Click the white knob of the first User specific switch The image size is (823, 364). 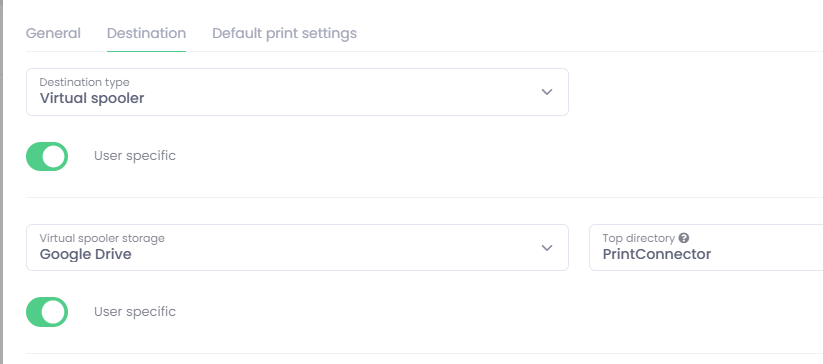click(54, 156)
